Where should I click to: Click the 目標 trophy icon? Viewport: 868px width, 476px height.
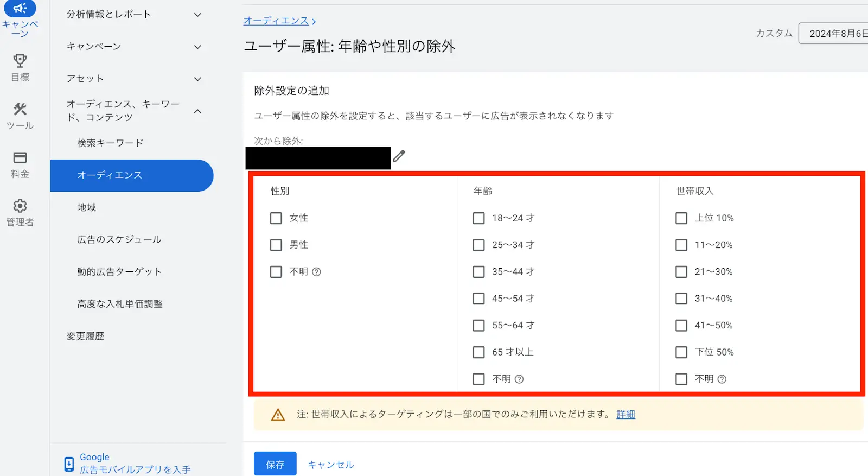pyautogui.click(x=20, y=61)
